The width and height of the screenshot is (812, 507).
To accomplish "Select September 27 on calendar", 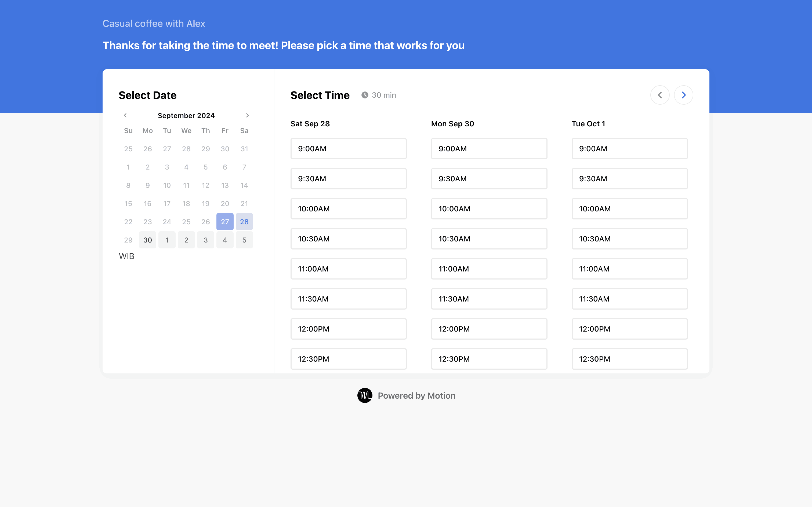I will pyautogui.click(x=225, y=222).
